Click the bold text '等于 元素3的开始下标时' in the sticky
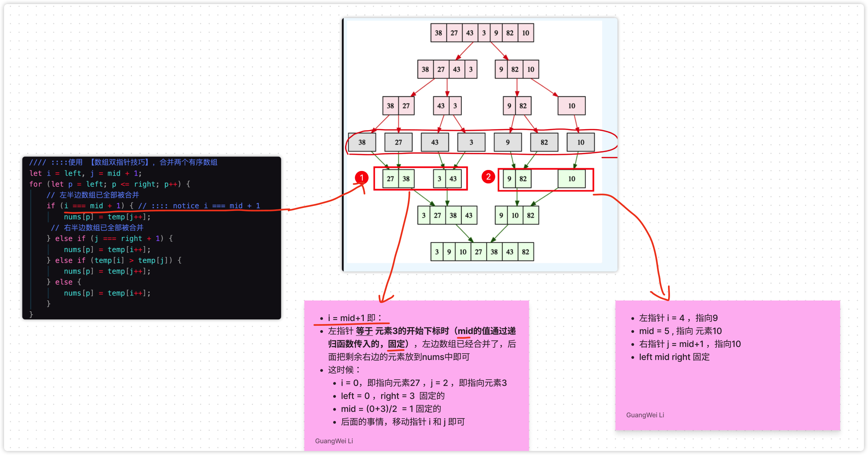 (402, 331)
